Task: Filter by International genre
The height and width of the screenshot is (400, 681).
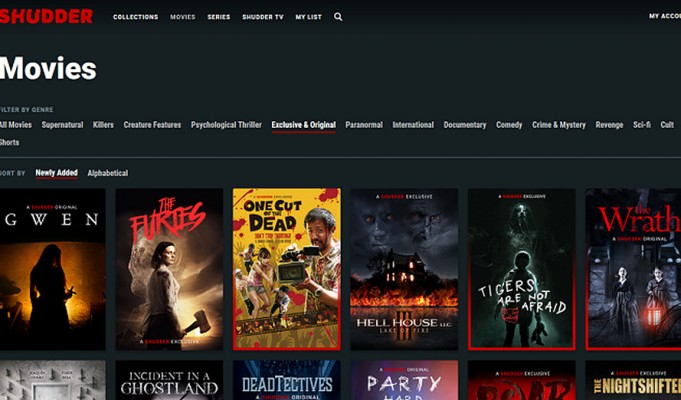Action: pyautogui.click(x=413, y=125)
